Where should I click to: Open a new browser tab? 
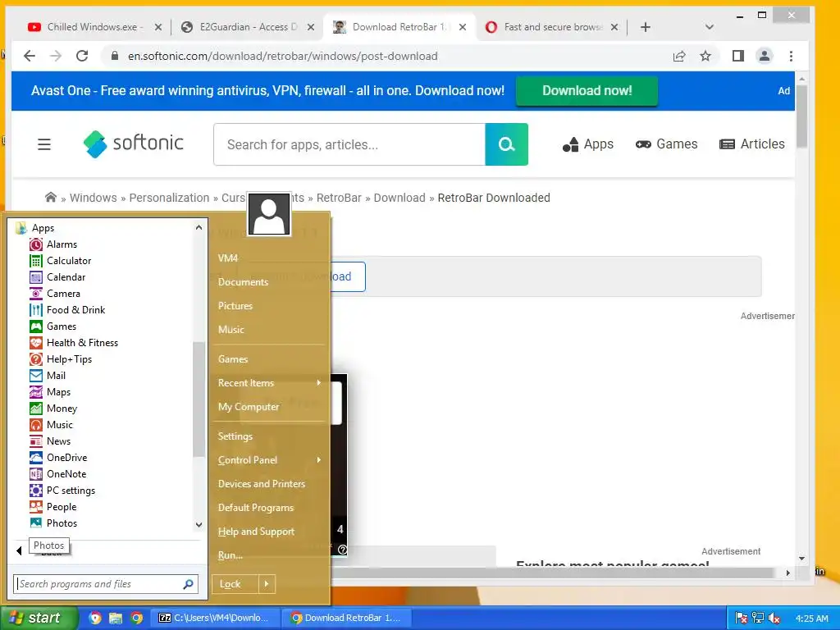pyautogui.click(x=646, y=27)
